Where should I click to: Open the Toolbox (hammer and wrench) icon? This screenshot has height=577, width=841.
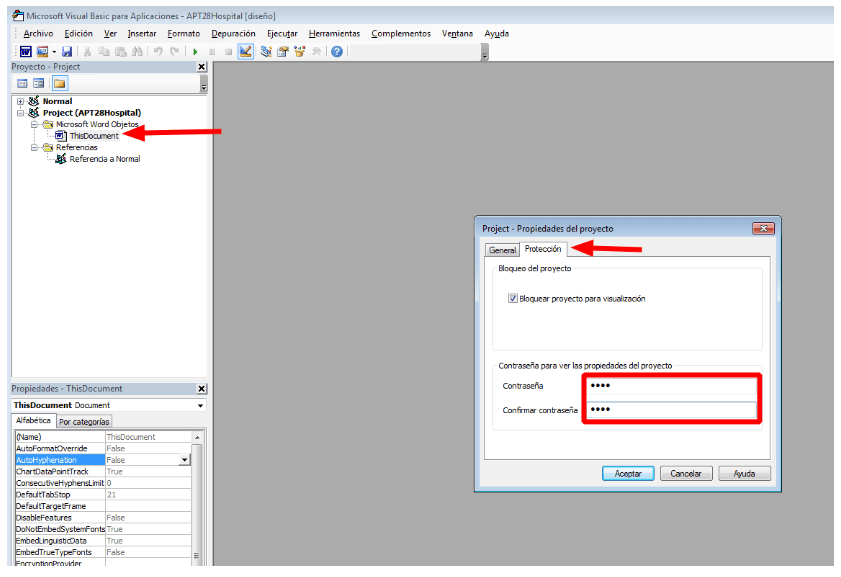click(x=316, y=51)
